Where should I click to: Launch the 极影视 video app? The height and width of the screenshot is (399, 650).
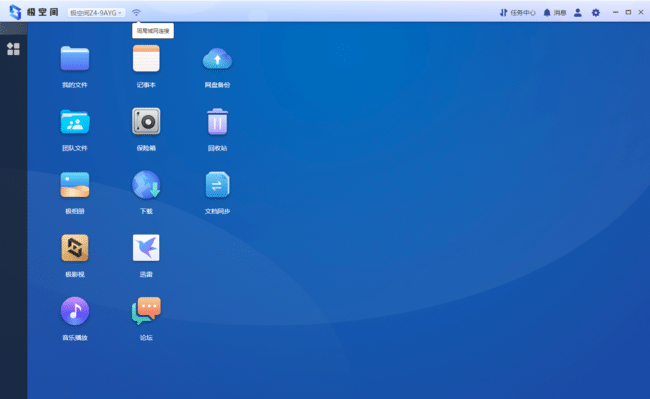(75, 248)
